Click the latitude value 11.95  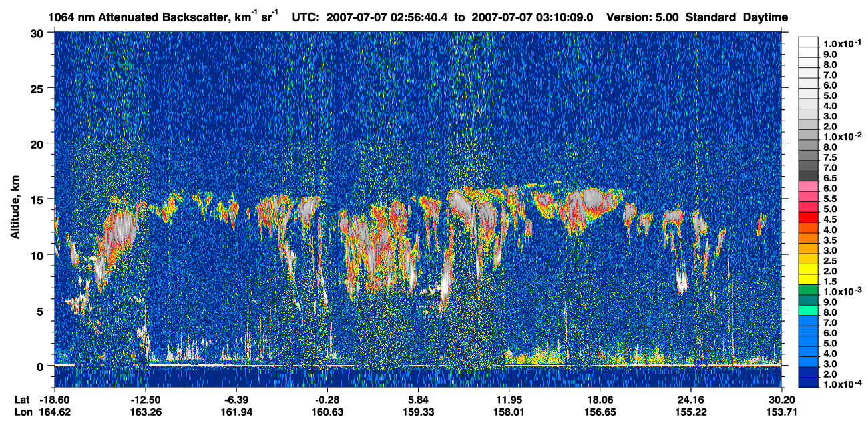click(x=509, y=400)
